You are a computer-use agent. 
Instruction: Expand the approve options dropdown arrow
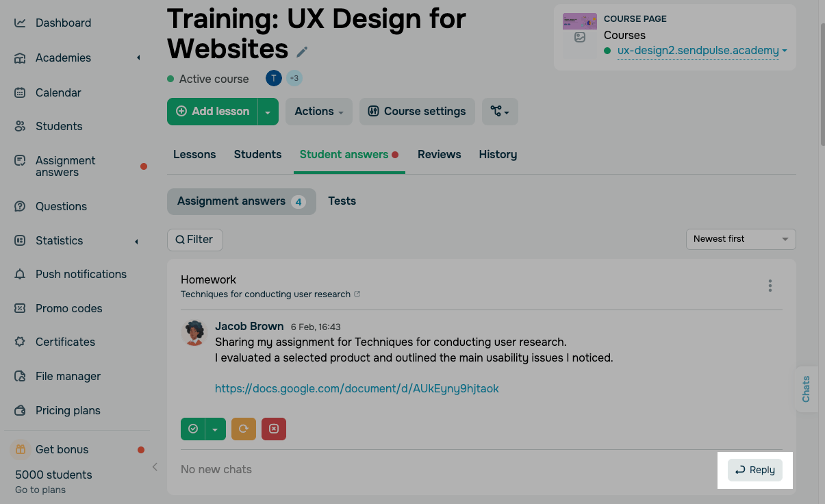click(x=215, y=429)
